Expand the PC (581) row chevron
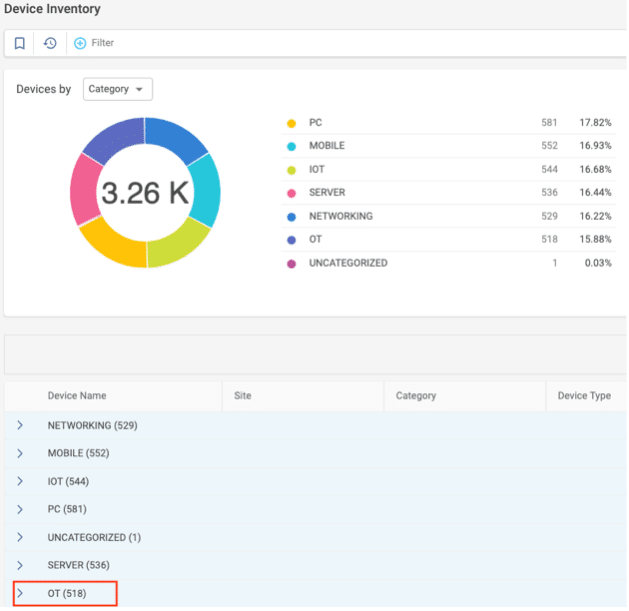 pos(20,509)
